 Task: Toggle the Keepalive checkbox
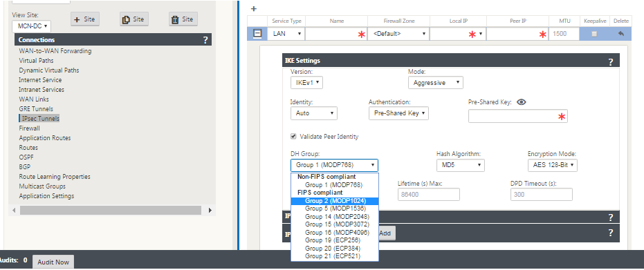tap(594, 34)
